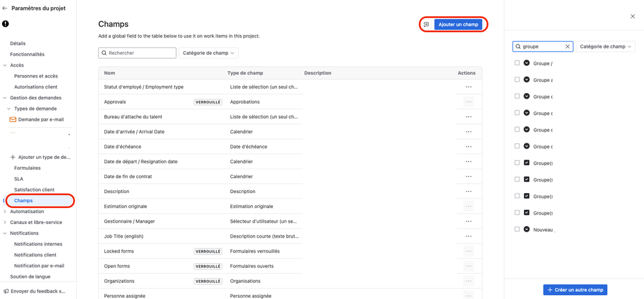Open SLA settings
Screen dimensions: 644x299
click(x=19, y=179)
